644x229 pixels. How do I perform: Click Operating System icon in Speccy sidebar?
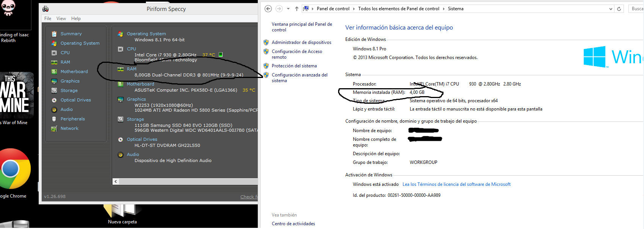click(x=54, y=43)
